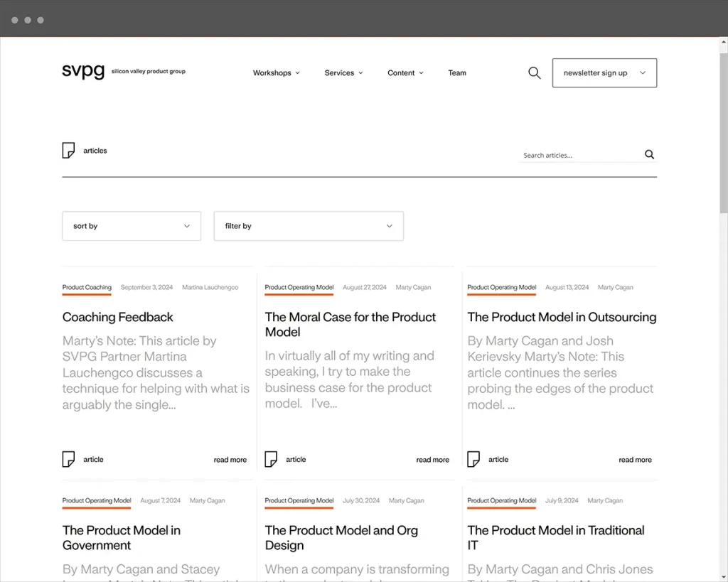Click read more on Coaching Feedback
This screenshot has width=728, height=582.
point(230,460)
